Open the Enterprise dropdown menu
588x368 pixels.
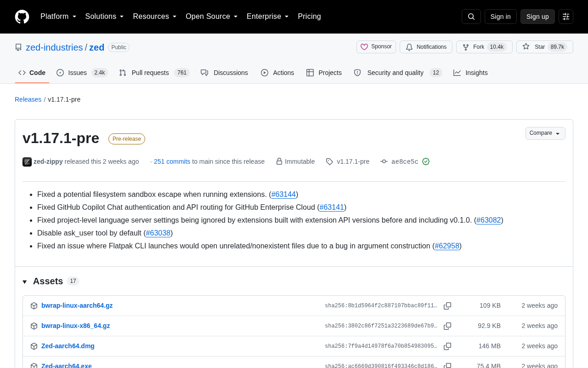[x=268, y=17]
